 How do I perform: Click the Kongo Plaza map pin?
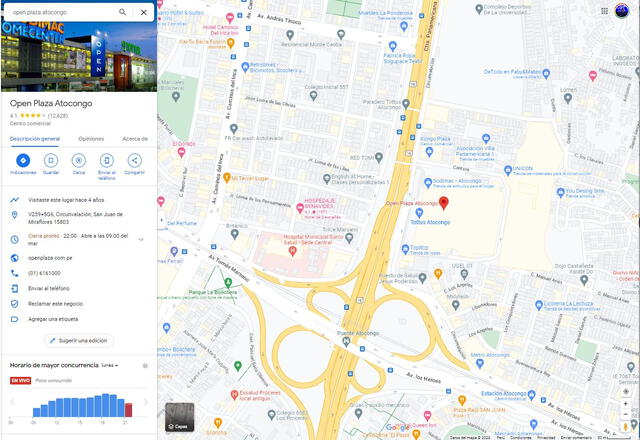click(429, 152)
